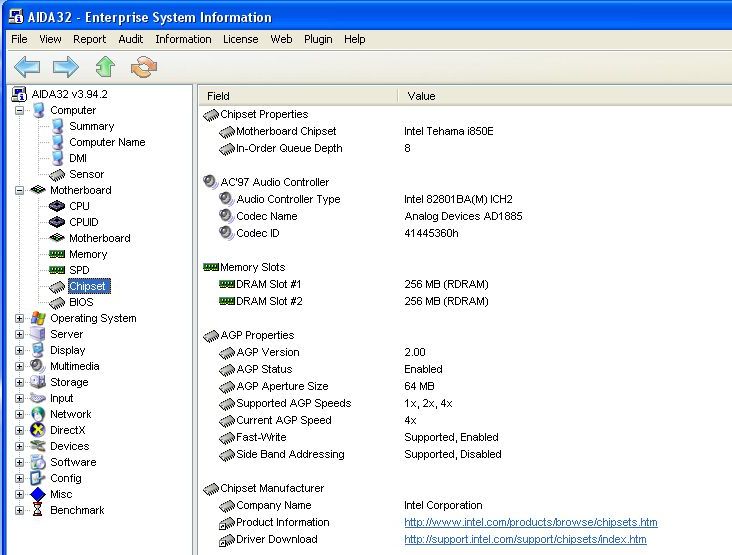Click the Back arrow toolbar icon

pos(27,67)
